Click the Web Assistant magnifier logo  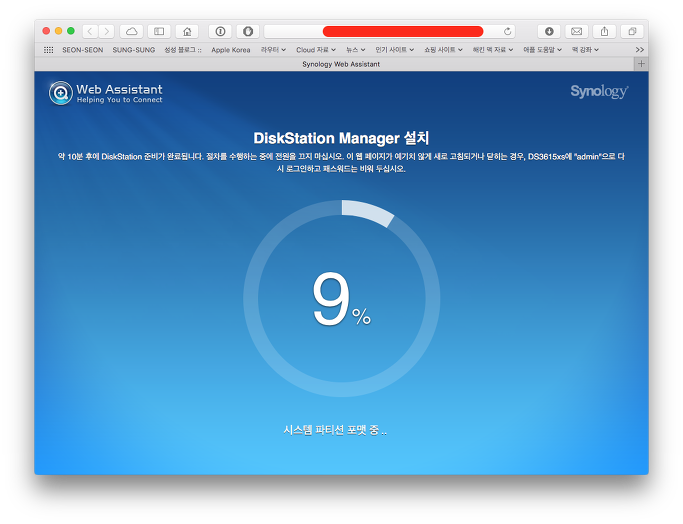click(61, 93)
